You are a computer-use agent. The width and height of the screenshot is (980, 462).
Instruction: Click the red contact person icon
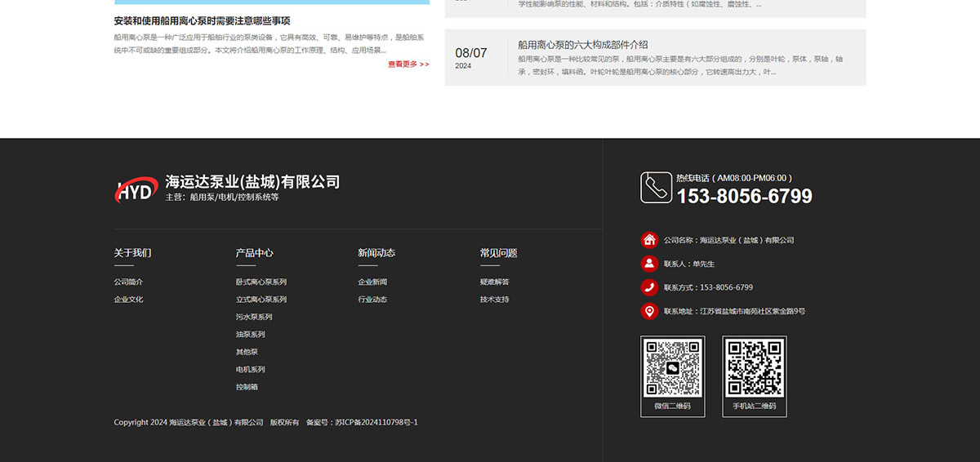point(649,264)
